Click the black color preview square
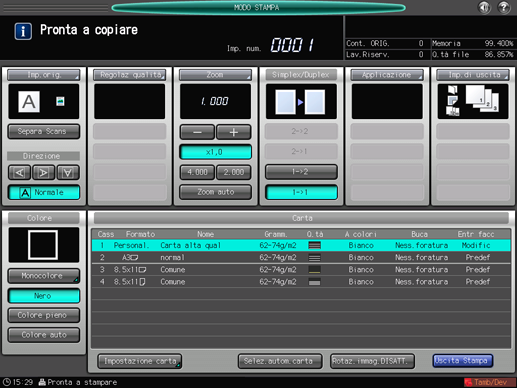Viewport: 517px width, 388px height. [x=44, y=245]
